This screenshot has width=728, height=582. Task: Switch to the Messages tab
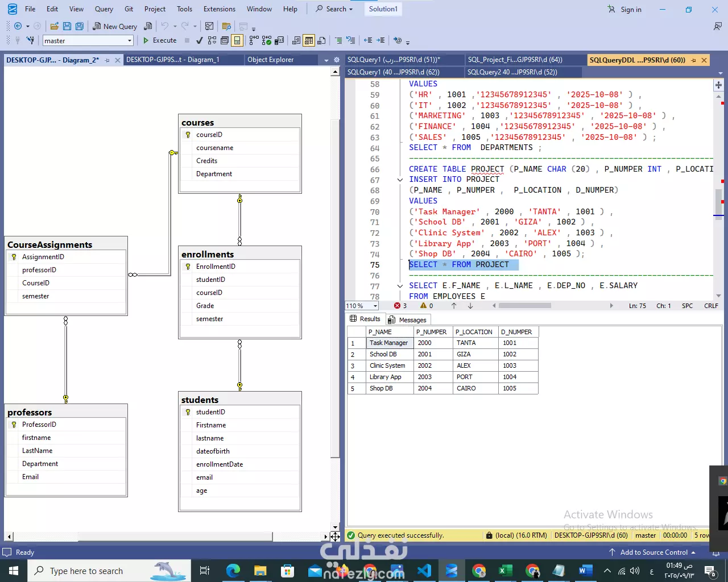coord(407,320)
